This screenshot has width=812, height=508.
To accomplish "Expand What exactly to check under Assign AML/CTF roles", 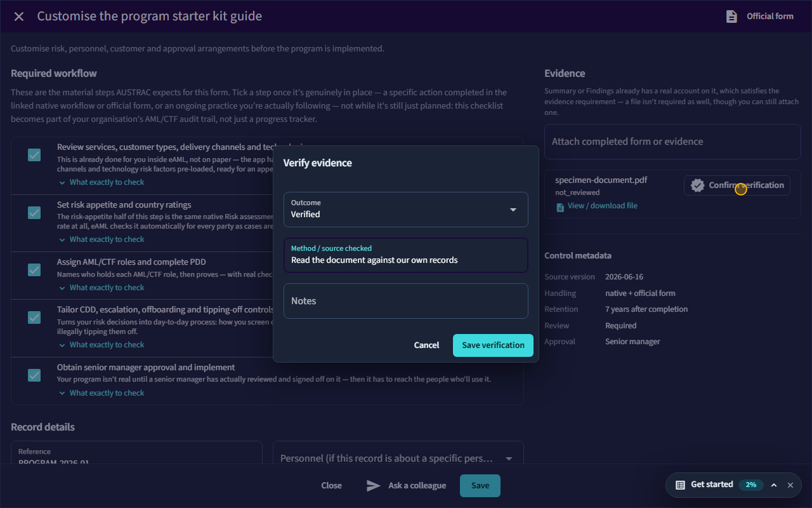I will coord(101,288).
